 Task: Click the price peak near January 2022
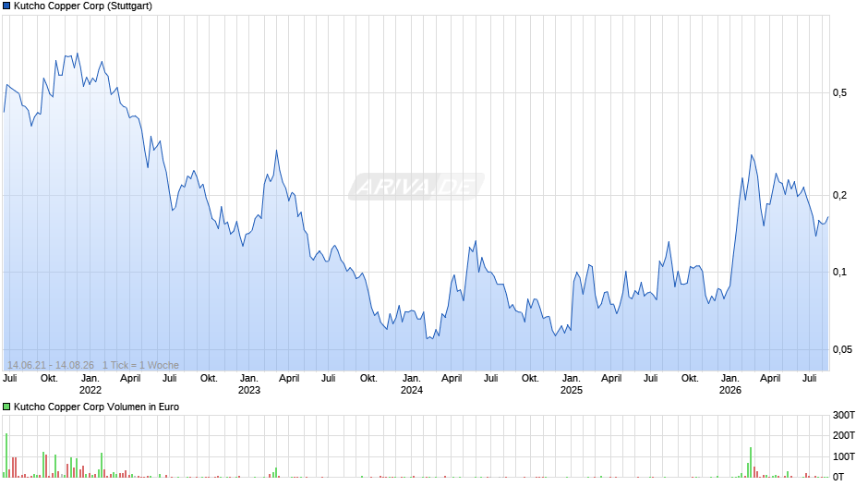click(x=77, y=54)
